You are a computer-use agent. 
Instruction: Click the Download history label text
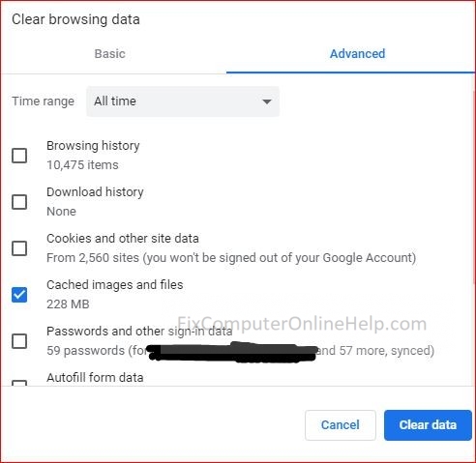(95, 192)
